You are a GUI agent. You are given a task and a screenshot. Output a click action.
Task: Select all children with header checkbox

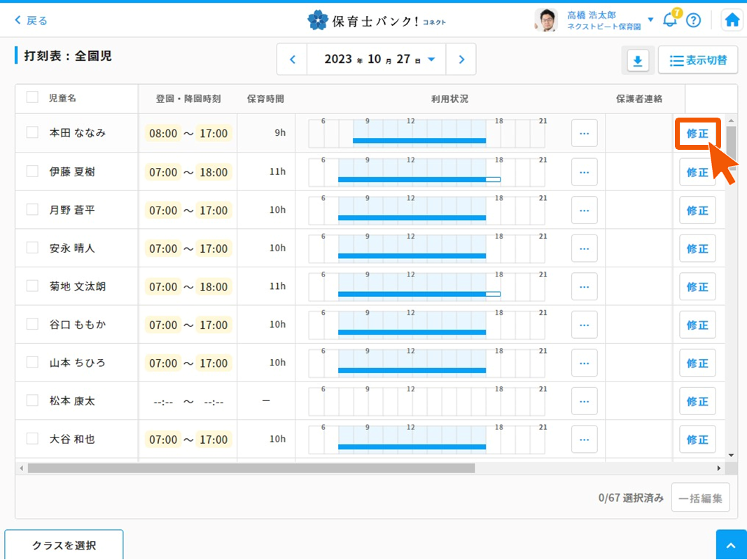[32, 97]
